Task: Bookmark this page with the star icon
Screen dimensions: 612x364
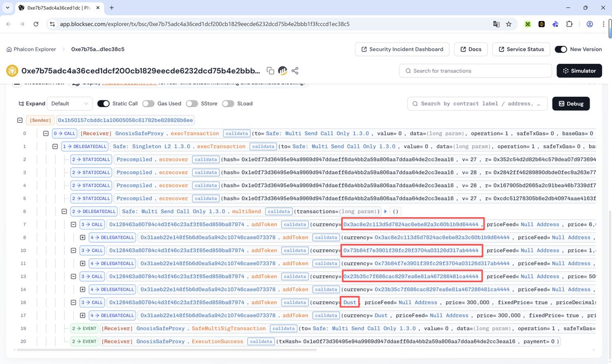Action: pos(508,24)
